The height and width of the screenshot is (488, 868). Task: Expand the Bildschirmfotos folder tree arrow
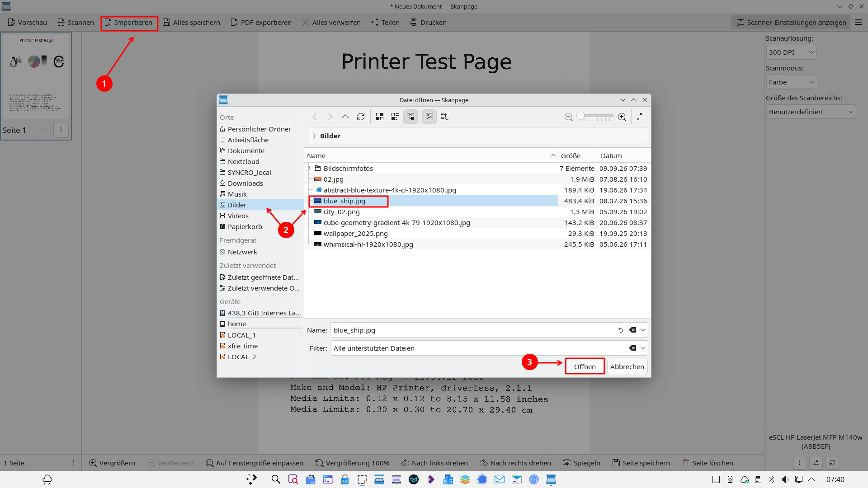point(310,168)
